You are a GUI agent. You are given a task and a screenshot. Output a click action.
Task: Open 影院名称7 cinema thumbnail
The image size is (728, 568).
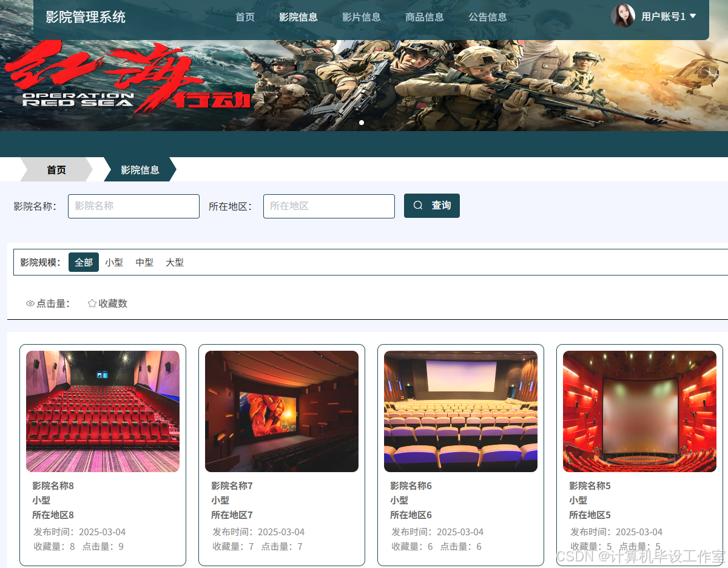(281, 411)
